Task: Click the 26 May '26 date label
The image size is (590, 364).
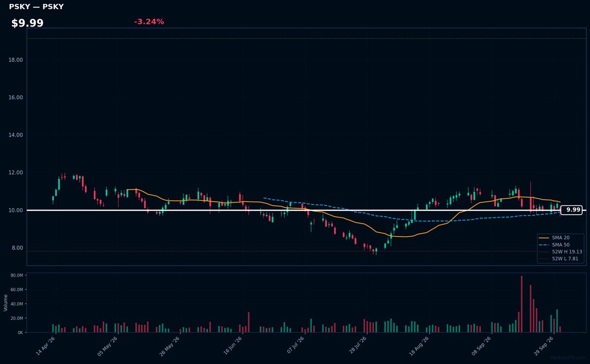Action: point(170,347)
